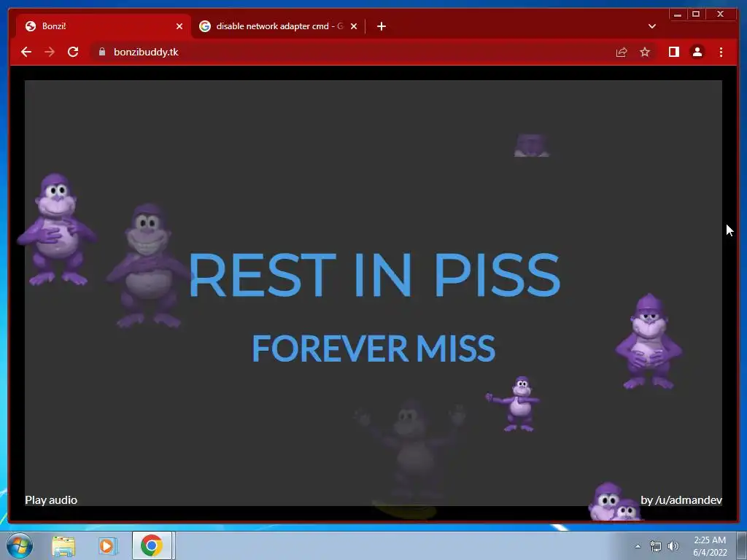Reload the bonzibuddy.tk page
This screenshot has width=747, height=560.
click(73, 52)
